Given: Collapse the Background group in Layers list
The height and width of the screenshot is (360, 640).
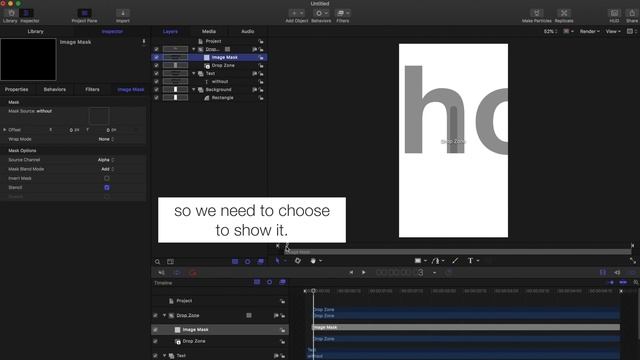Looking at the screenshot, I should click(x=194, y=90).
